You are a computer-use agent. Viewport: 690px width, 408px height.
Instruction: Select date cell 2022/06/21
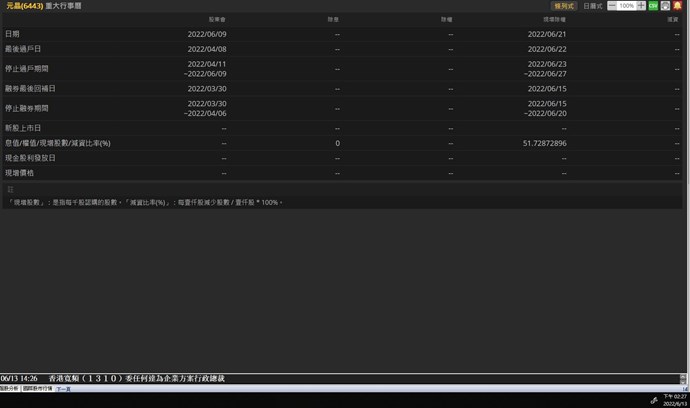tap(547, 34)
